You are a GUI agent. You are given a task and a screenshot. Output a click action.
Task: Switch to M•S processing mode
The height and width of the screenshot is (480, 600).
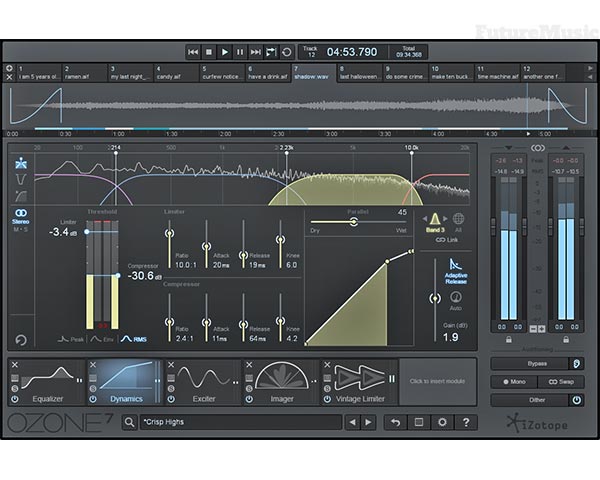coord(21,229)
